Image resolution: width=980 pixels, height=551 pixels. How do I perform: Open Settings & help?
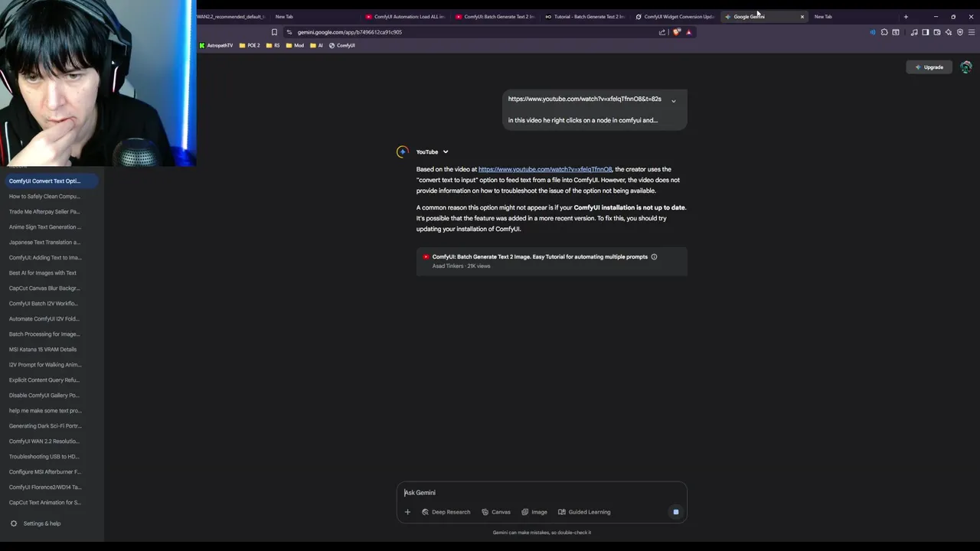(x=36, y=523)
